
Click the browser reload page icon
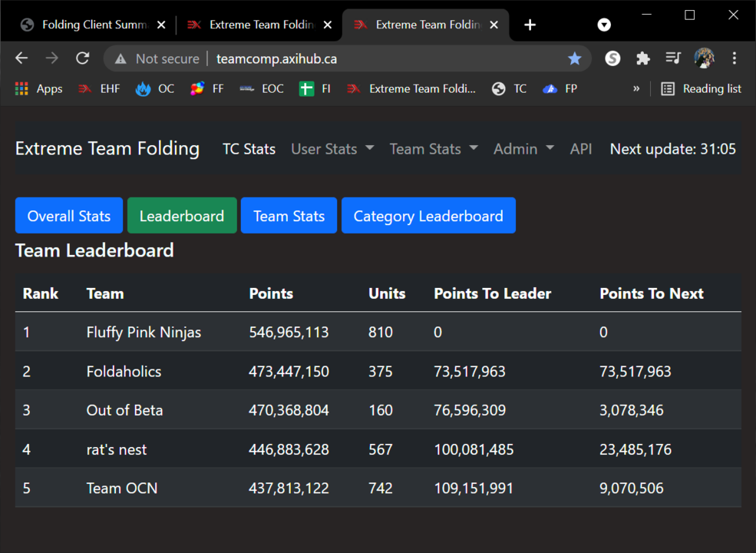83,58
